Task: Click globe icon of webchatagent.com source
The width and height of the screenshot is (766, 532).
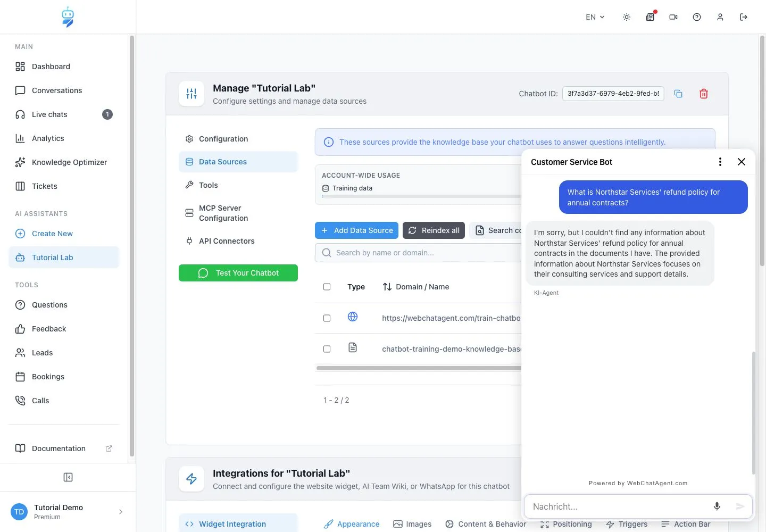Action: (353, 317)
